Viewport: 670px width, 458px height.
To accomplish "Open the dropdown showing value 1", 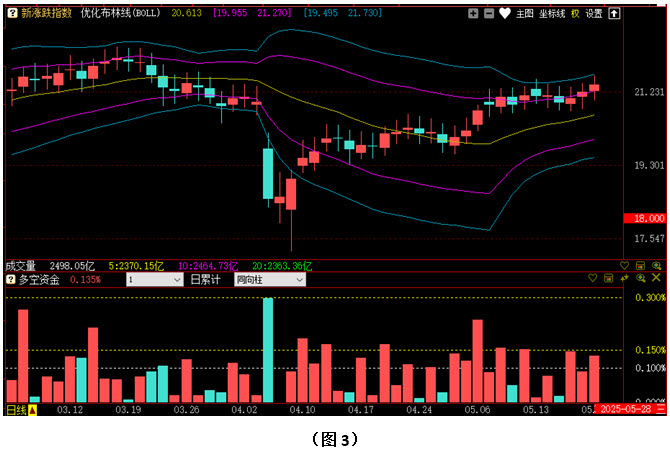I will point(155,280).
